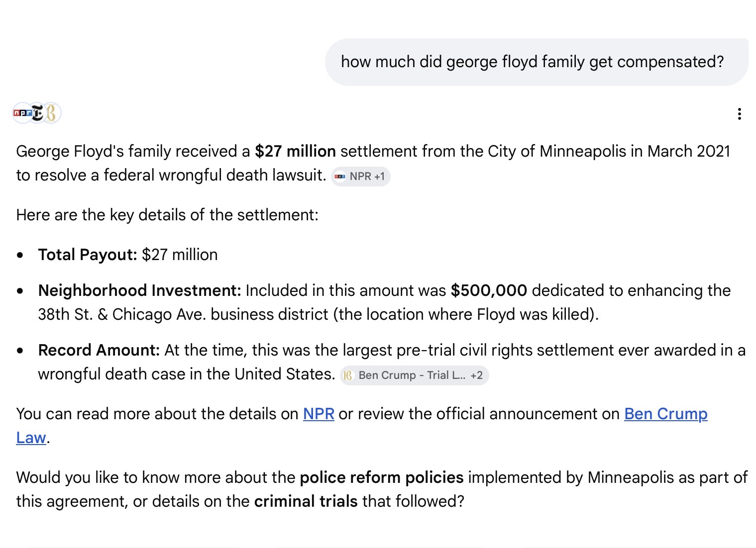
Task: Click the gold Ben Crump source icon
Action: tap(52, 113)
